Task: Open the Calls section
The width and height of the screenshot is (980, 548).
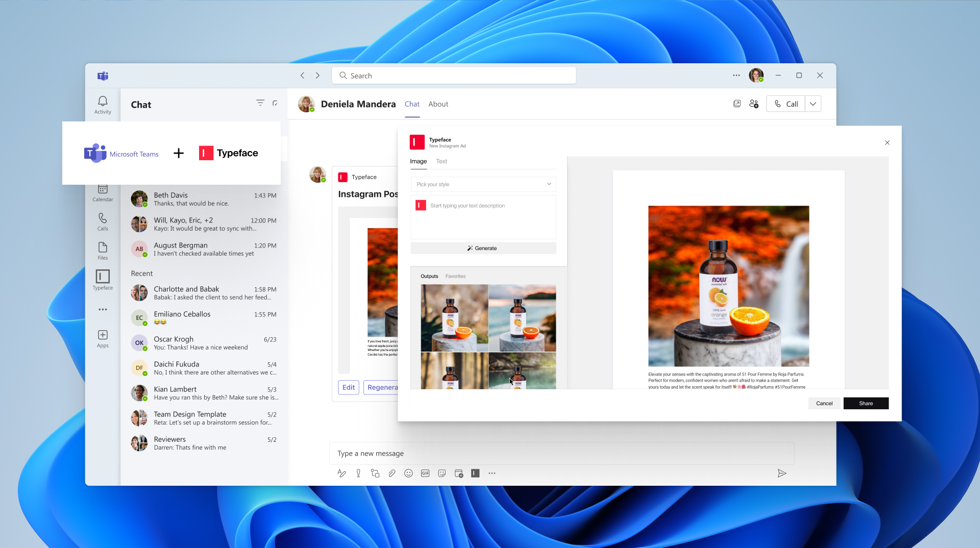Action: (x=102, y=220)
